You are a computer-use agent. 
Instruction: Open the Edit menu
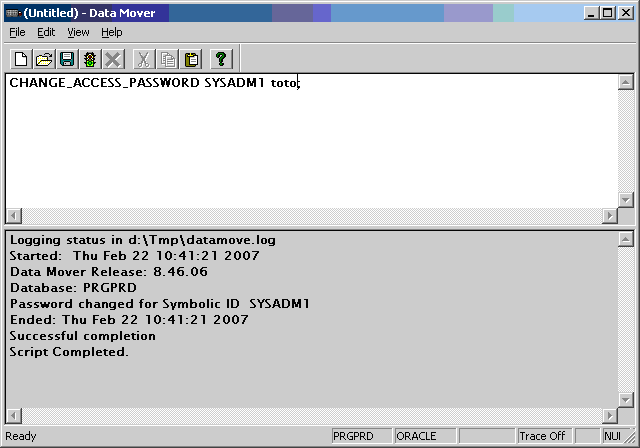46,32
